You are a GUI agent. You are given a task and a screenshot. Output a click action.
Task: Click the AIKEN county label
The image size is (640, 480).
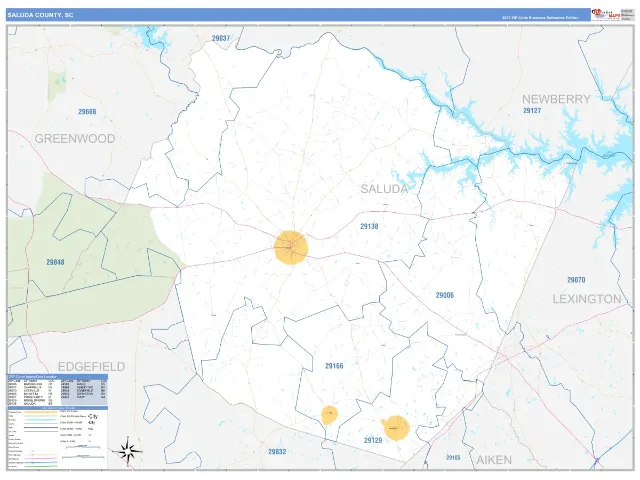coord(494,460)
